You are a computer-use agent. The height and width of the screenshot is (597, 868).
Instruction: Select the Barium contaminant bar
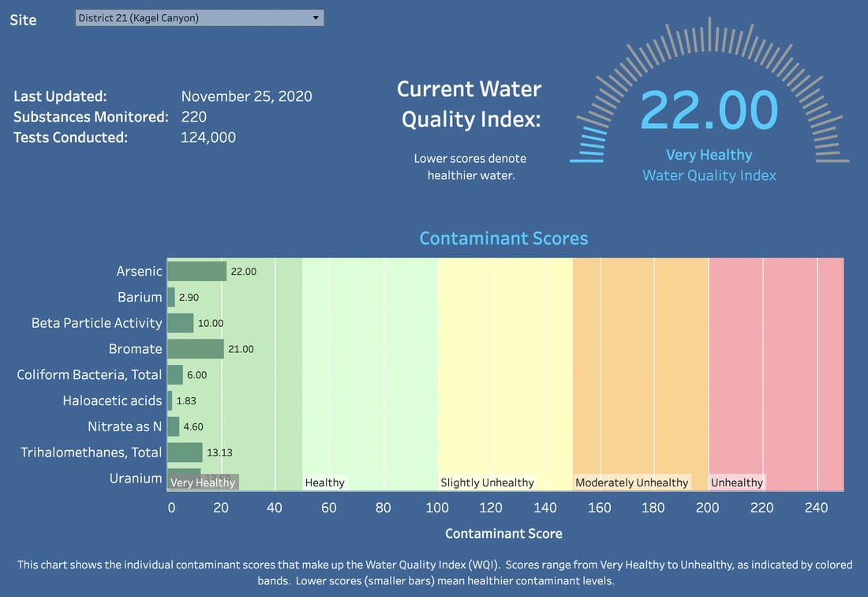coord(171,298)
